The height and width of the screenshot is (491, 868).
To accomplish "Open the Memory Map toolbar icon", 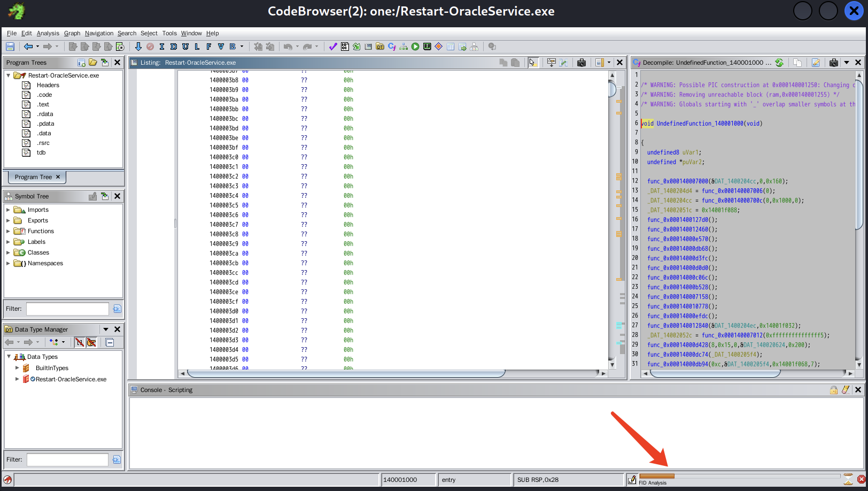I will (x=427, y=47).
